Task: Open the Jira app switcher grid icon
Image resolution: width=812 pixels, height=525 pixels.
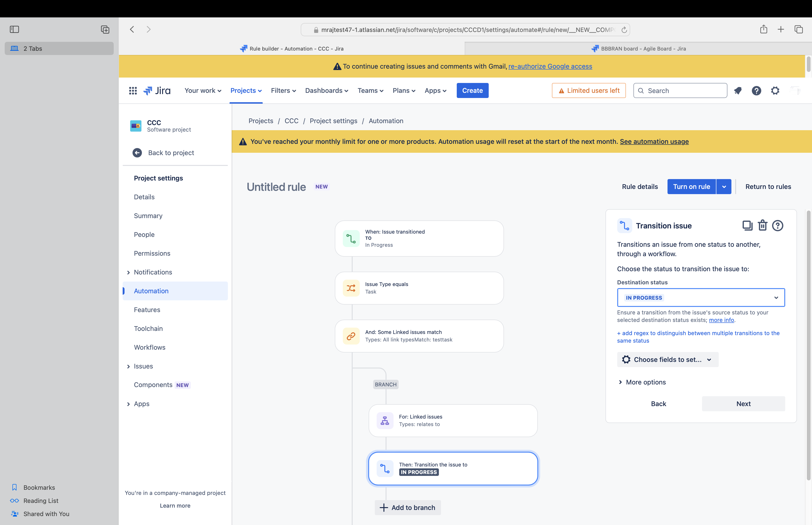Action: click(x=133, y=91)
